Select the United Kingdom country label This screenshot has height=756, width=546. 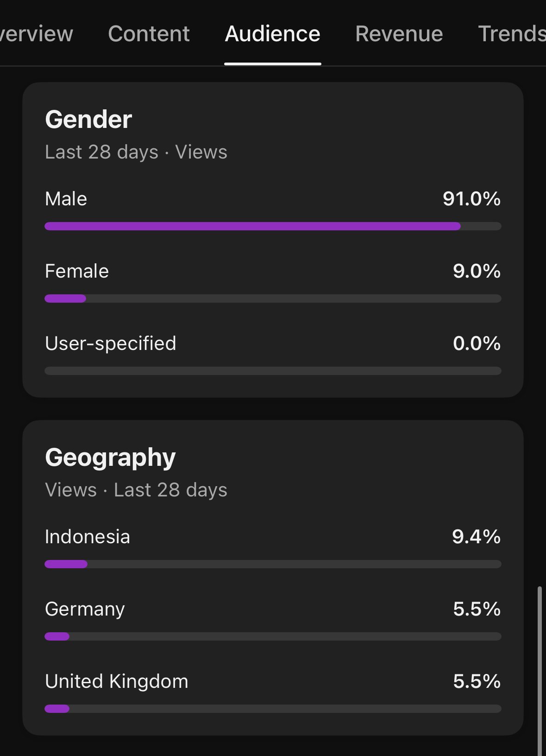click(x=117, y=681)
